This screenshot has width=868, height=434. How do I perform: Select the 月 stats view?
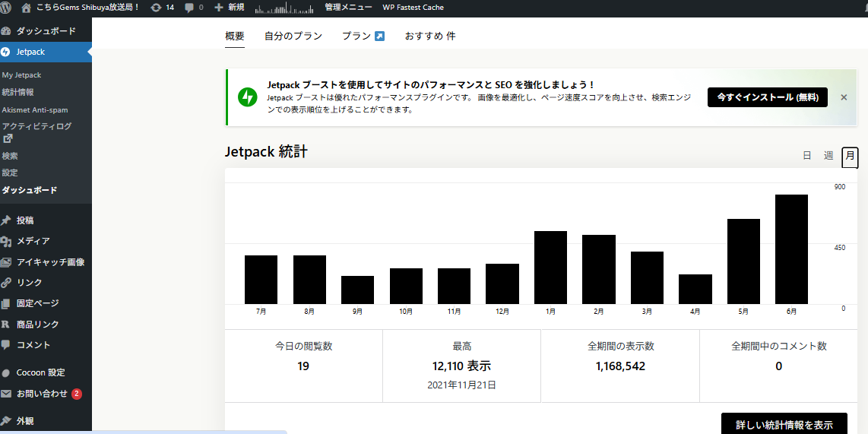pyautogui.click(x=851, y=157)
